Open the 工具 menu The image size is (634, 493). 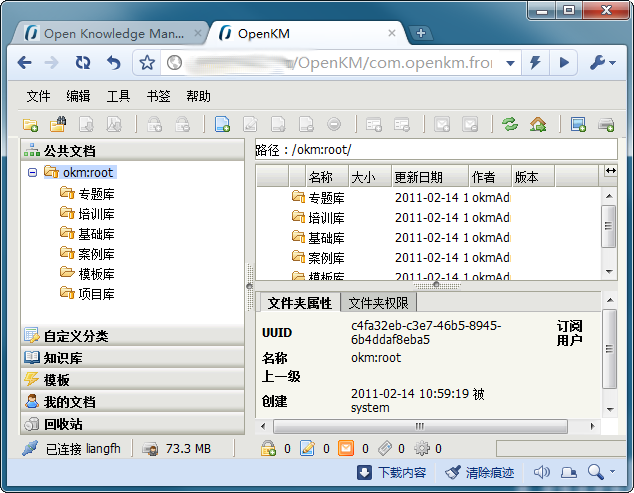coord(118,96)
